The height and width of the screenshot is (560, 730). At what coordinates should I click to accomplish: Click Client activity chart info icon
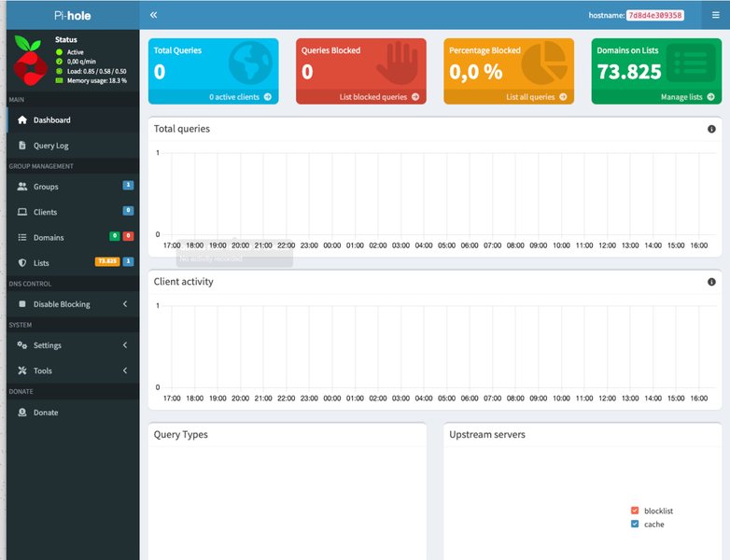(x=711, y=282)
